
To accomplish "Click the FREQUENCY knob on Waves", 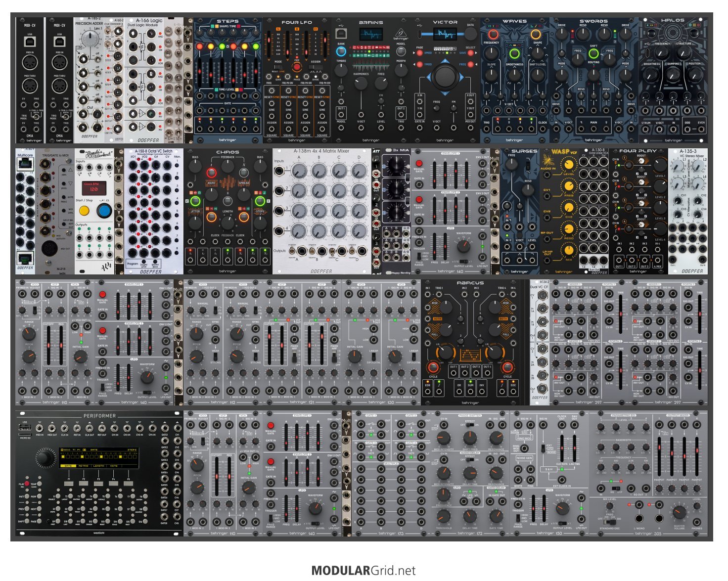I will [x=491, y=52].
